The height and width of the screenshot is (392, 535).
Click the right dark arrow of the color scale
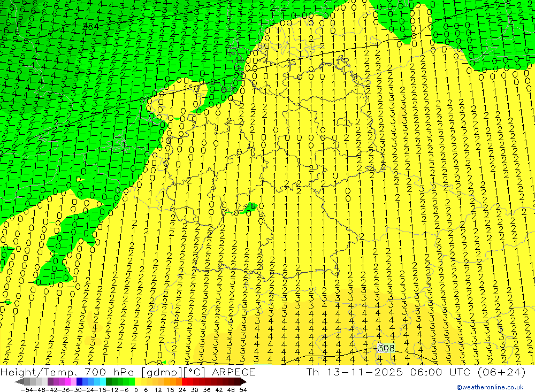pyautogui.click(x=243, y=382)
